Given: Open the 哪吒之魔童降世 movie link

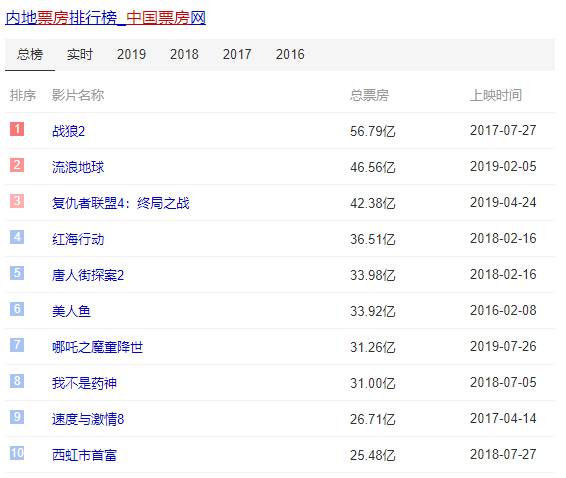Looking at the screenshot, I should coord(97,347).
